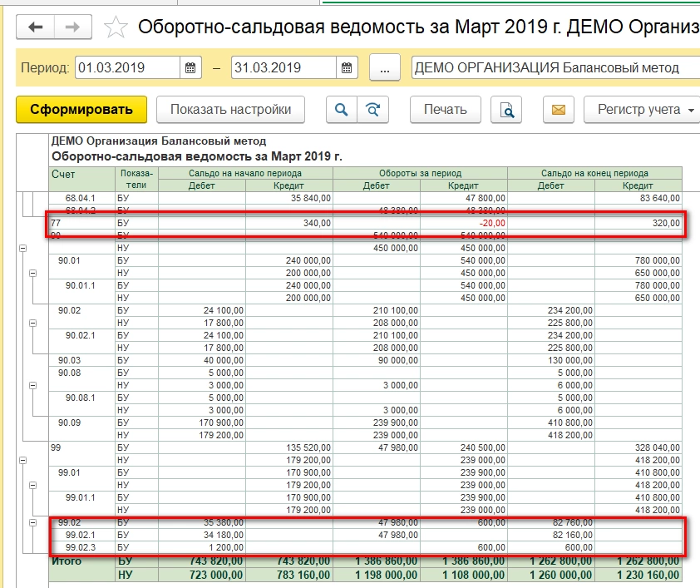
Task: Click the period selection ellipsis button
Action: [x=384, y=68]
